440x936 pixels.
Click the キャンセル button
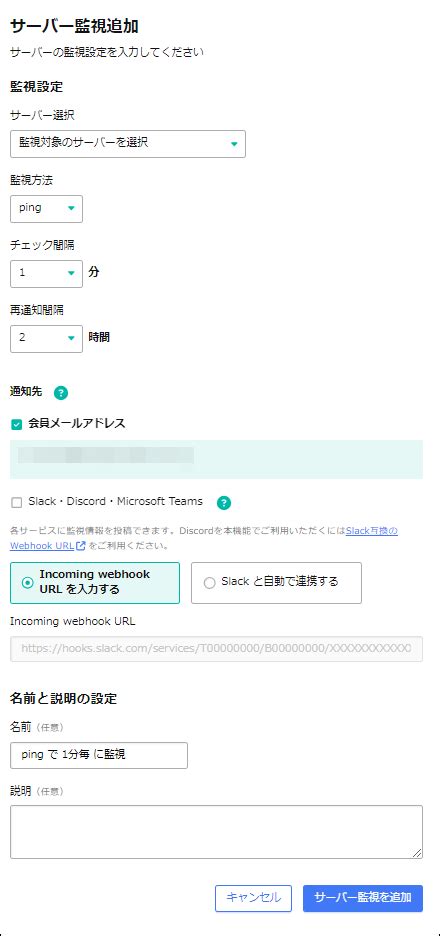(253, 898)
